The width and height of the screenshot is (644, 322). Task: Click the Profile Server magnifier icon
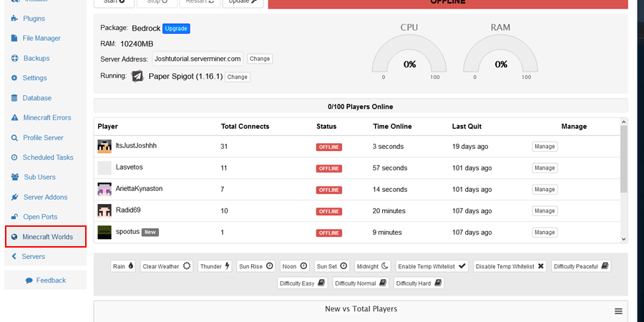(14, 138)
